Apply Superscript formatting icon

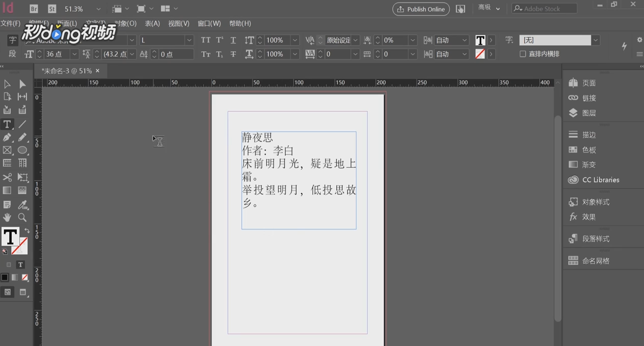coord(219,40)
